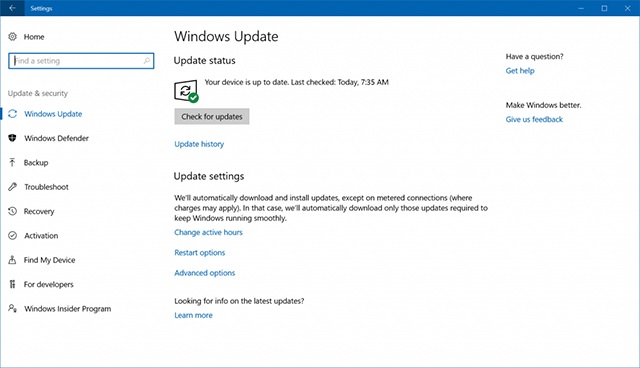Click the Troubleshoot wrench icon
Viewport: 640px width, 368px height.
click(x=13, y=187)
